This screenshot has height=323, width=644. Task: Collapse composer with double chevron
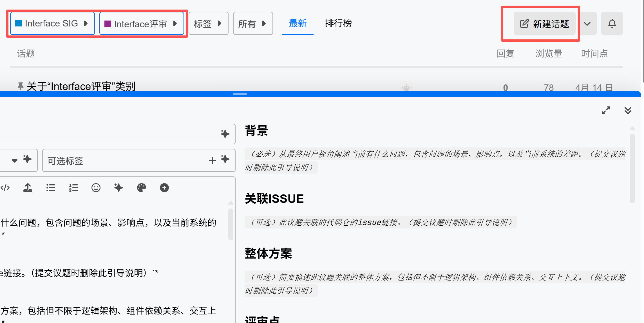click(628, 110)
